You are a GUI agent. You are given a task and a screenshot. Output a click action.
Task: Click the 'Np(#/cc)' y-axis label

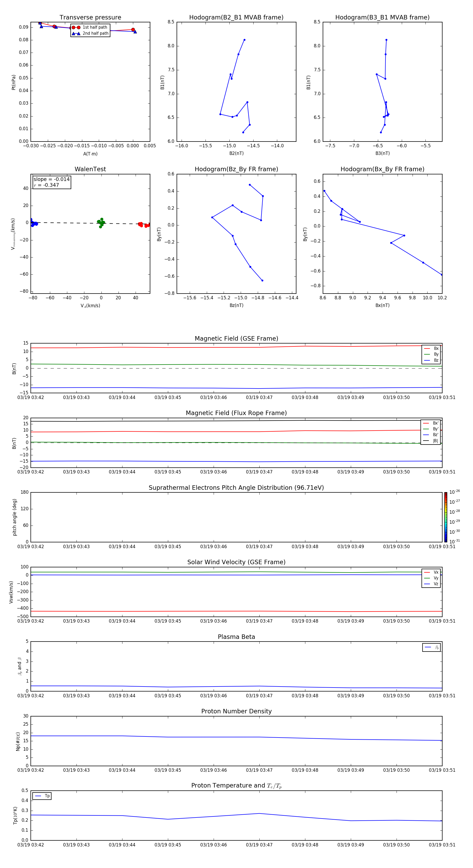pyautogui.click(x=18, y=741)
